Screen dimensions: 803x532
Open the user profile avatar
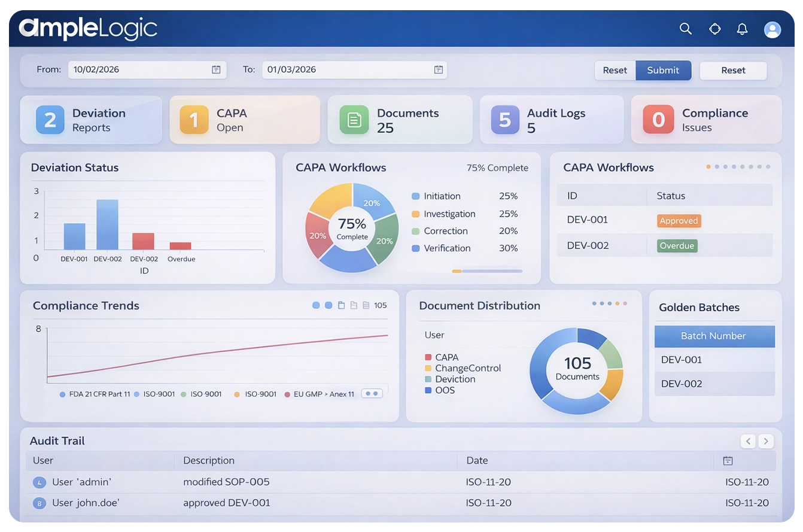point(772,29)
